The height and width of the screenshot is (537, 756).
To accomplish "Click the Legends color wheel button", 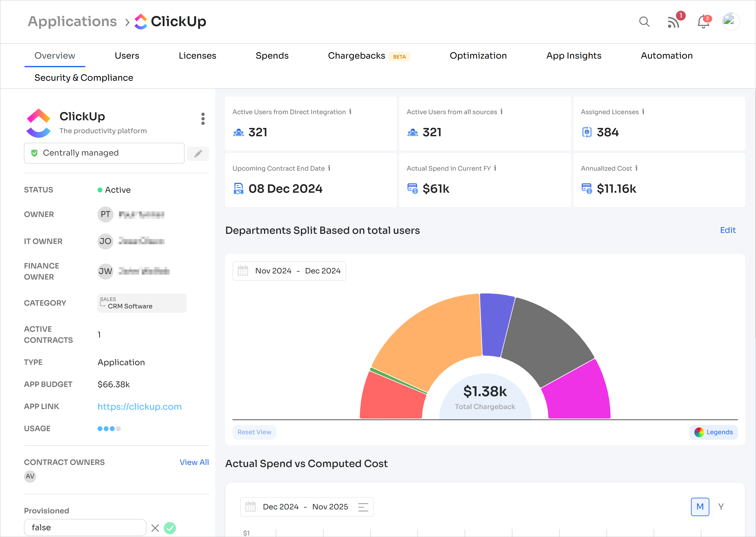I will click(713, 432).
